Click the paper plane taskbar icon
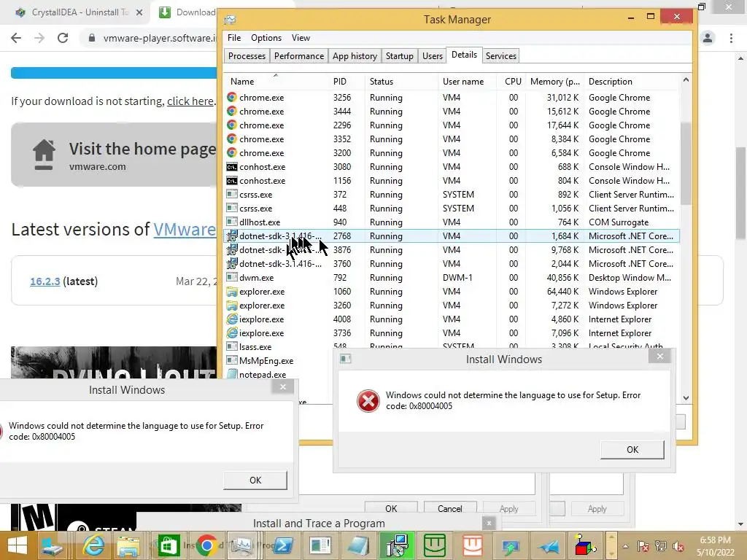The image size is (747, 560). (548, 545)
